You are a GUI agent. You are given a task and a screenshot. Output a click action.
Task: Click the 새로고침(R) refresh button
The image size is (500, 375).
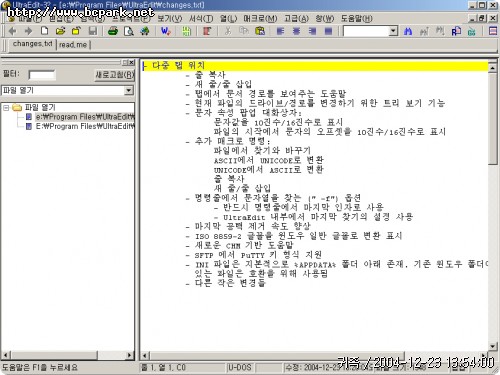pyautogui.click(x=115, y=75)
